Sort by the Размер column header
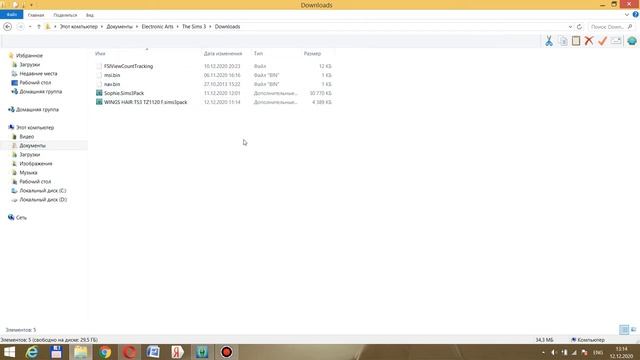640x360 pixels. (x=312, y=53)
